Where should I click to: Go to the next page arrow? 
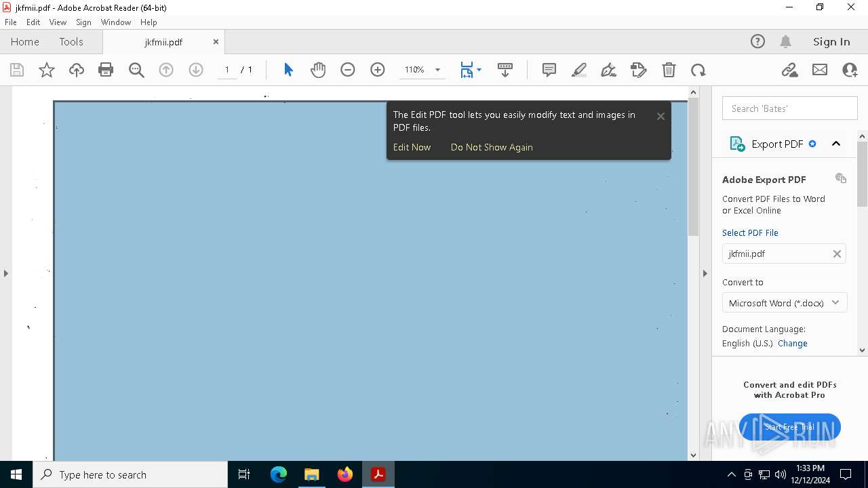point(196,70)
